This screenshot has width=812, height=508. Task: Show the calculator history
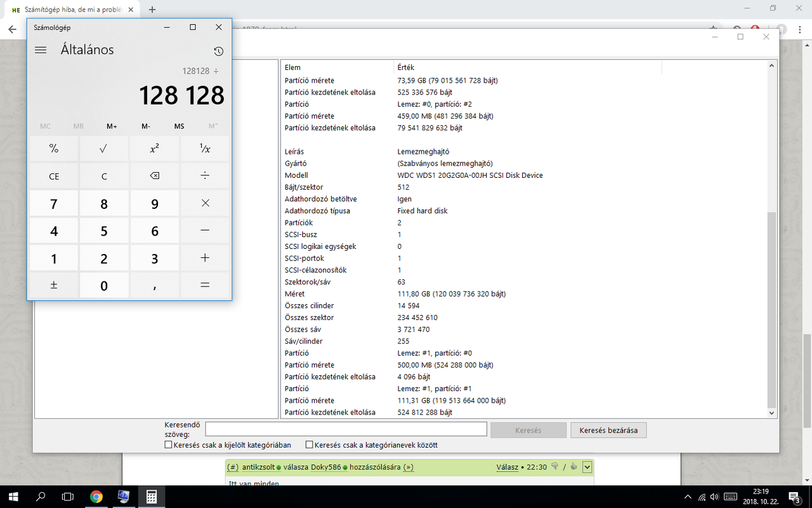coord(218,51)
